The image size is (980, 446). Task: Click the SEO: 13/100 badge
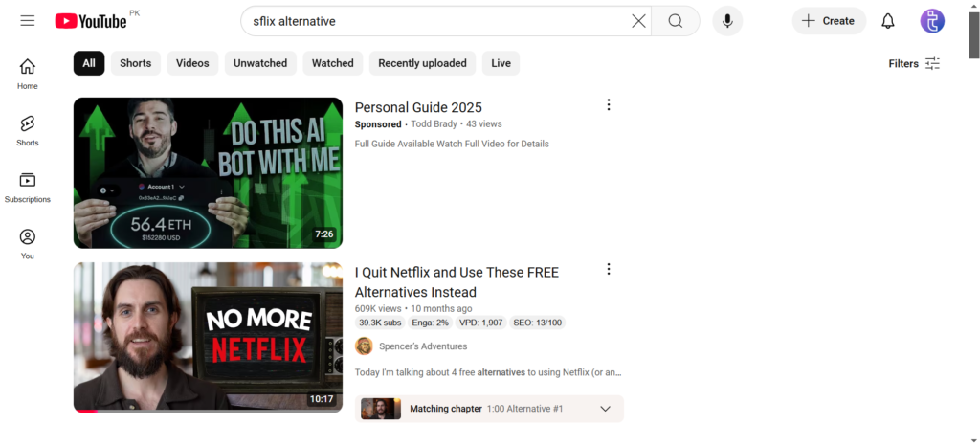coord(538,323)
